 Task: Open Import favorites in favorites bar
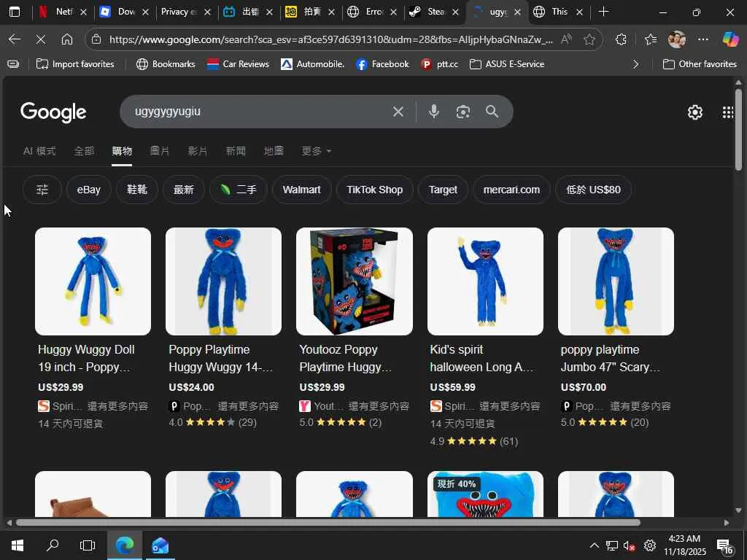(x=75, y=64)
